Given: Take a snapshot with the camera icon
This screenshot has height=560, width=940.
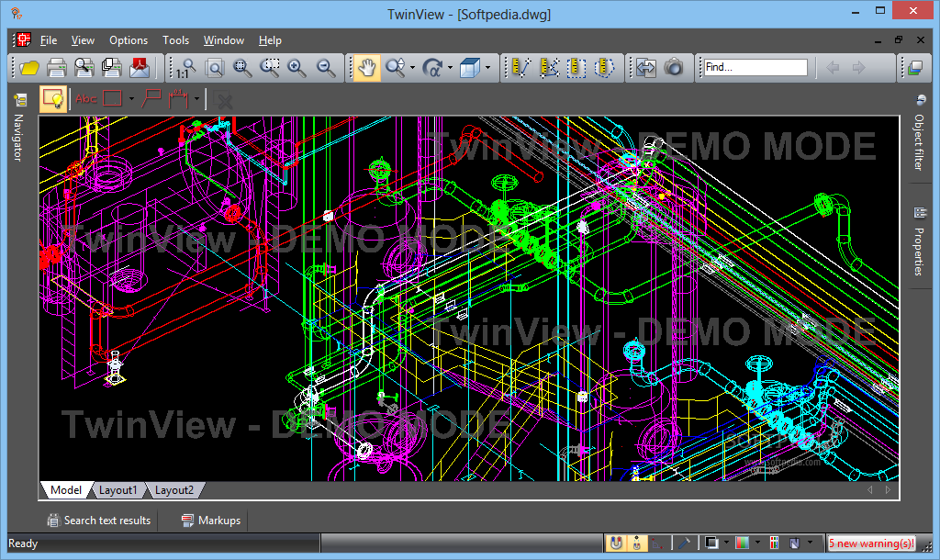Looking at the screenshot, I should [674, 68].
